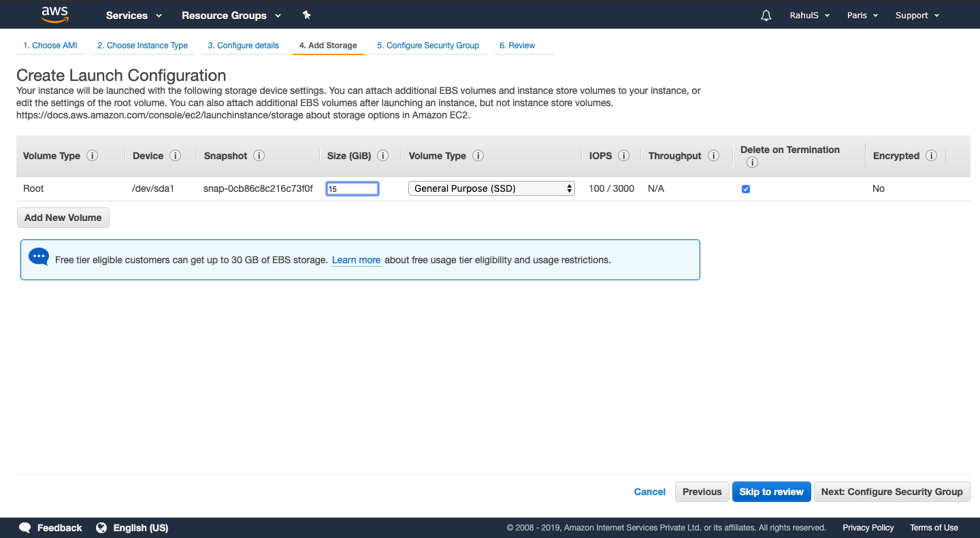Click the AWS logo to go home
Image resolution: width=980 pixels, height=538 pixels.
click(x=54, y=14)
